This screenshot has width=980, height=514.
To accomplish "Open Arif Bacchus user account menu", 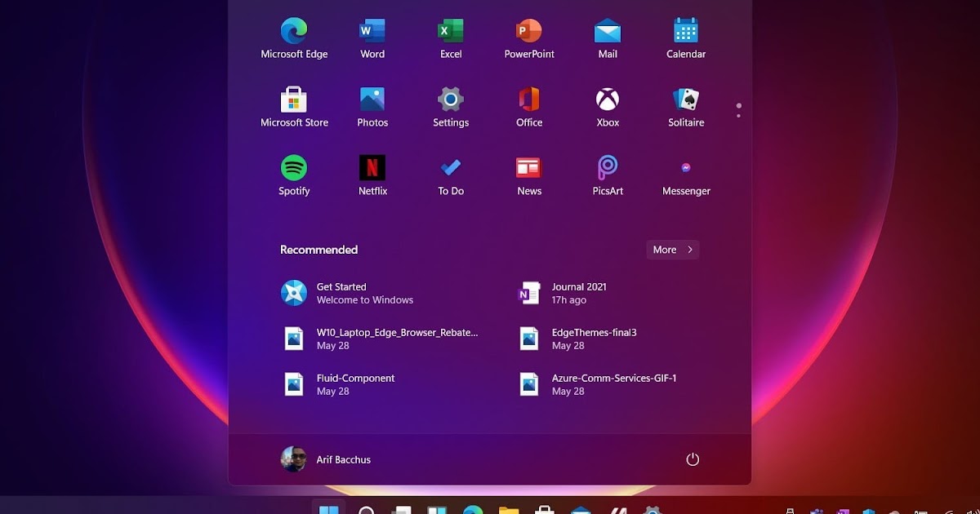I will coord(326,459).
